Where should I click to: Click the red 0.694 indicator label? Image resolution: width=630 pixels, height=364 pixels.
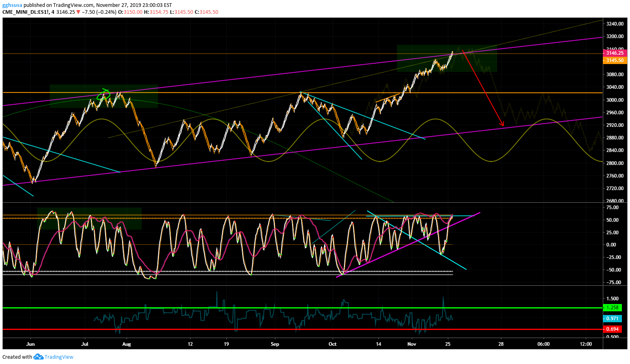(x=612, y=329)
